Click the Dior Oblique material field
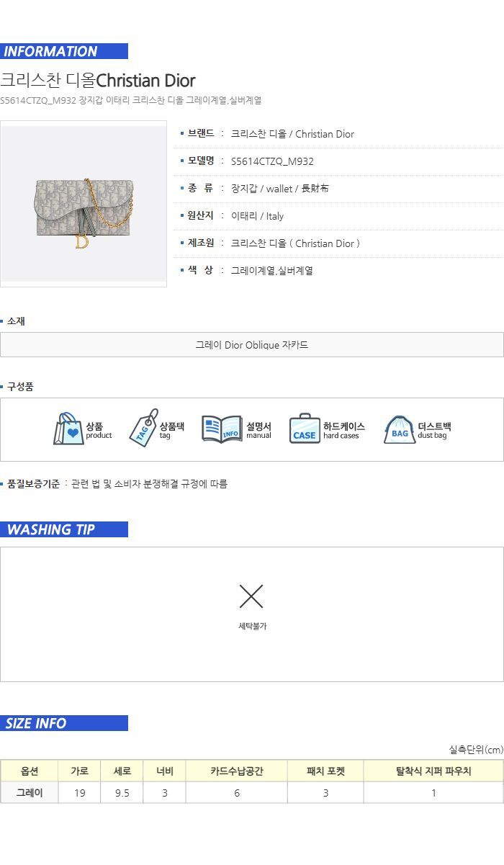This screenshot has width=504, height=865. pyautogui.click(x=252, y=345)
